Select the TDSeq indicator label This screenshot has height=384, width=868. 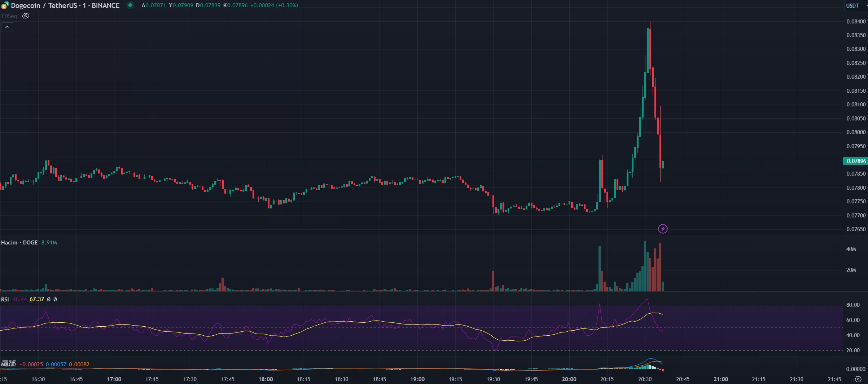coord(9,16)
